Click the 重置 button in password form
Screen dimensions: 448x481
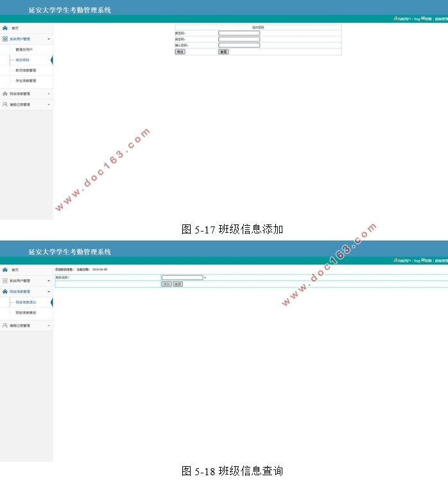click(x=223, y=51)
